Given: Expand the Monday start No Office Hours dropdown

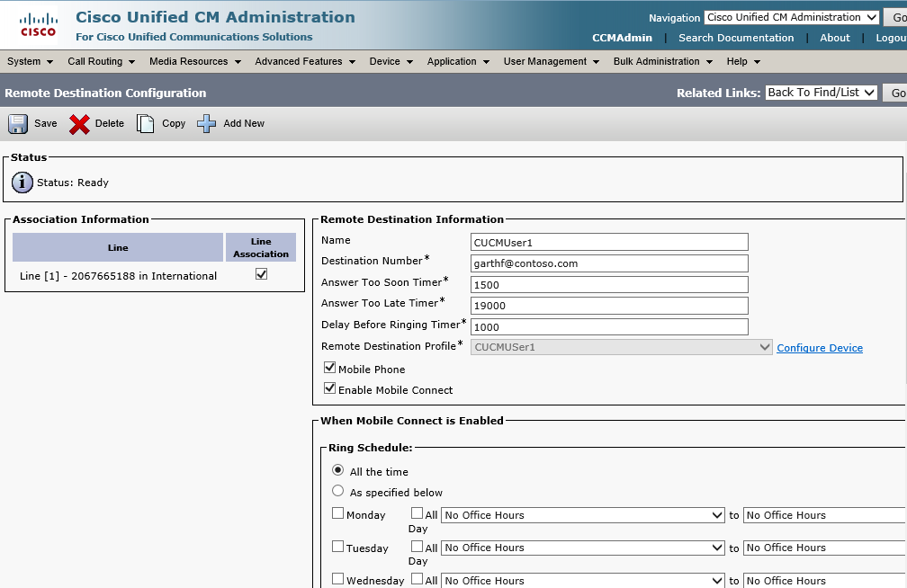Looking at the screenshot, I should pyautogui.click(x=582, y=515).
